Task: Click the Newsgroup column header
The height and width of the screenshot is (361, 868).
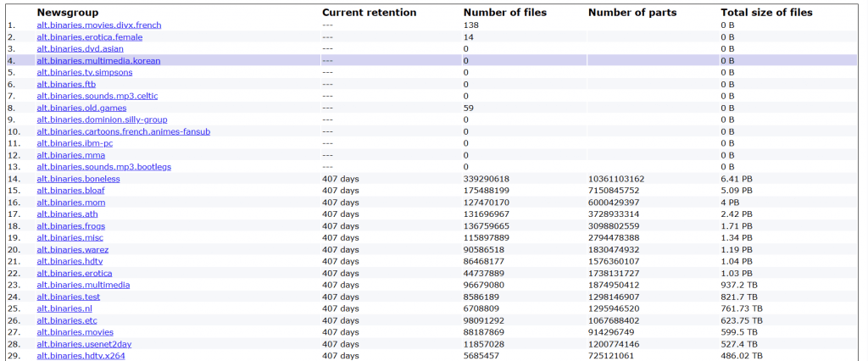Action: [x=68, y=12]
